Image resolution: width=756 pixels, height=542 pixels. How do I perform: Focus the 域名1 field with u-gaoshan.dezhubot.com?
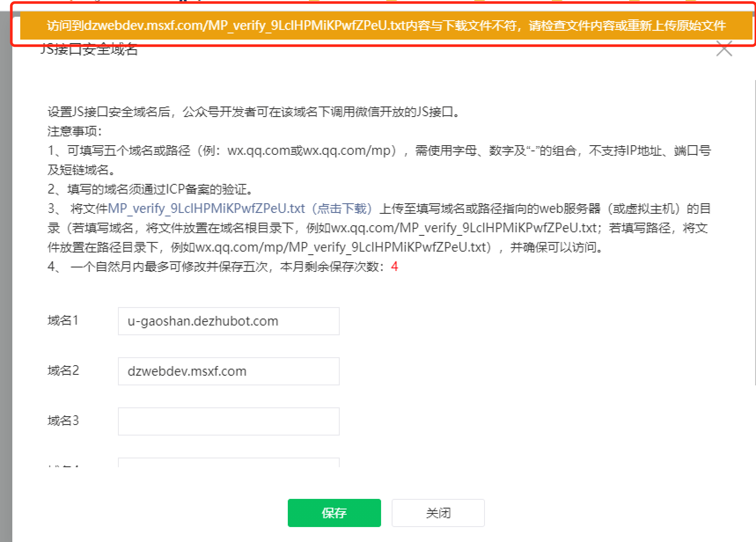pos(228,321)
